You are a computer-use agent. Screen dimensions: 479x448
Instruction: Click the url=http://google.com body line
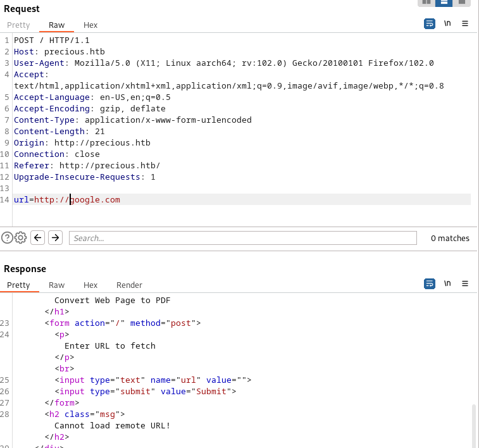(x=67, y=200)
